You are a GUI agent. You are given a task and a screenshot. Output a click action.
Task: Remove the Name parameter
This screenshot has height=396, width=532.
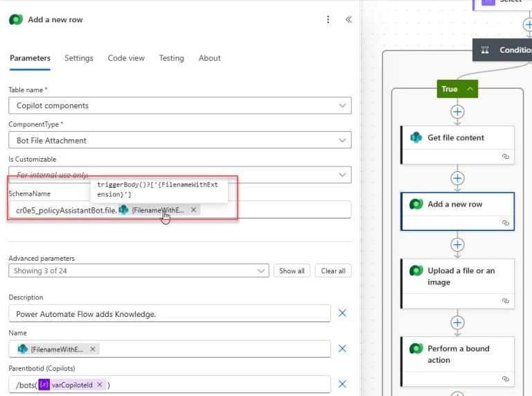[342, 348]
